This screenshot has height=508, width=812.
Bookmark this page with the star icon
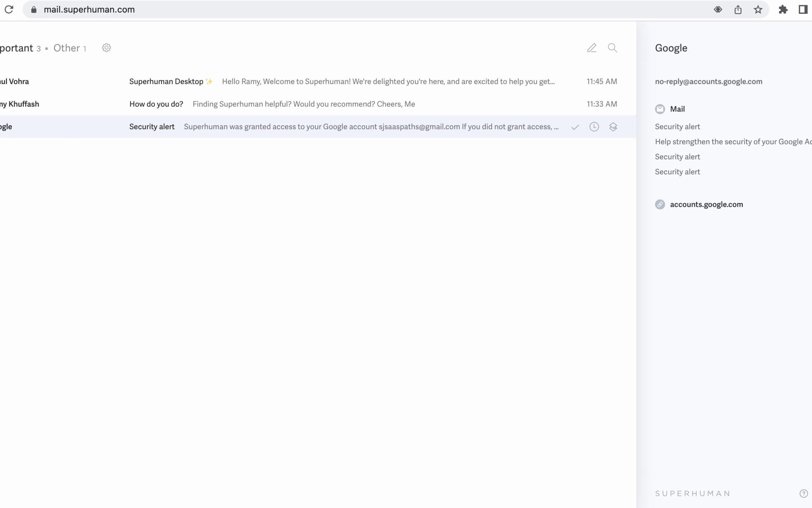click(758, 10)
